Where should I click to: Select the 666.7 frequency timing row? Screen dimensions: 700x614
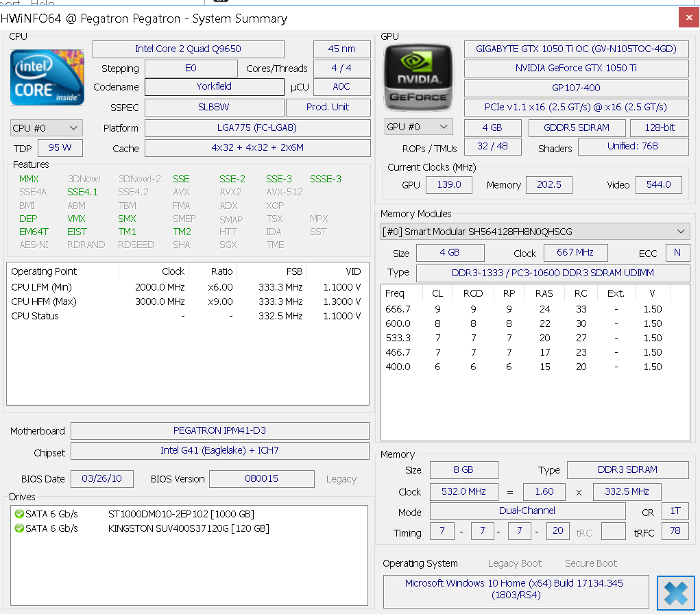(x=527, y=309)
